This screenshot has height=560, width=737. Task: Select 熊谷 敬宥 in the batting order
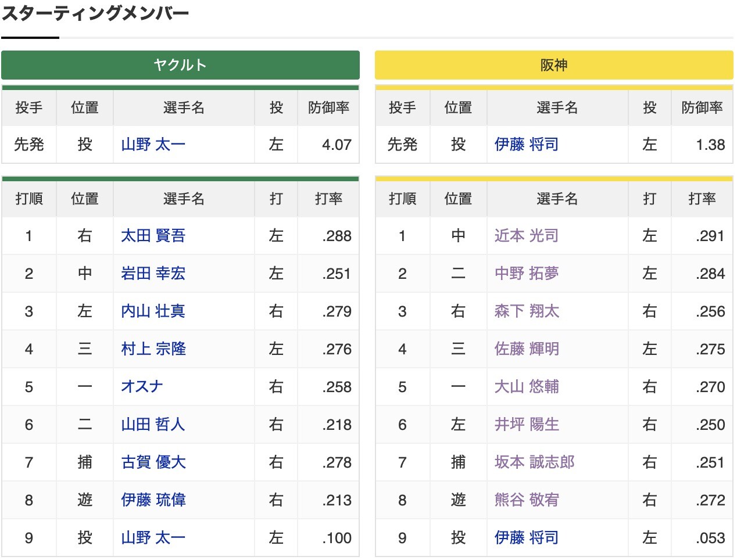tap(525, 500)
